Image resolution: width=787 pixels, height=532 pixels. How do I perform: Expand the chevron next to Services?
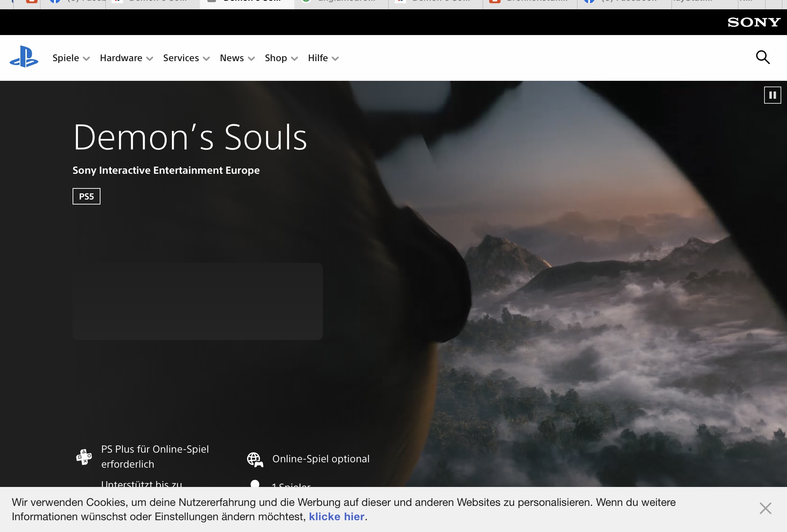click(206, 59)
